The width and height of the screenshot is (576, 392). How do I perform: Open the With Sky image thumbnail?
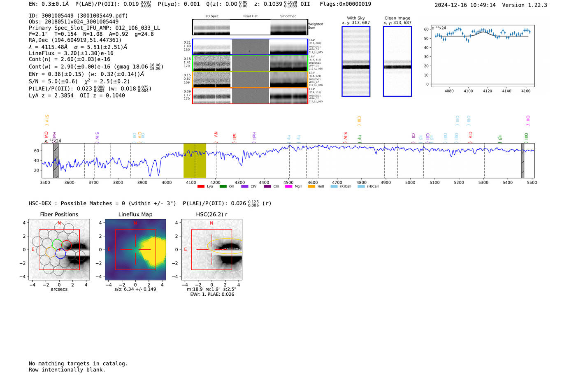(x=356, y=61)
